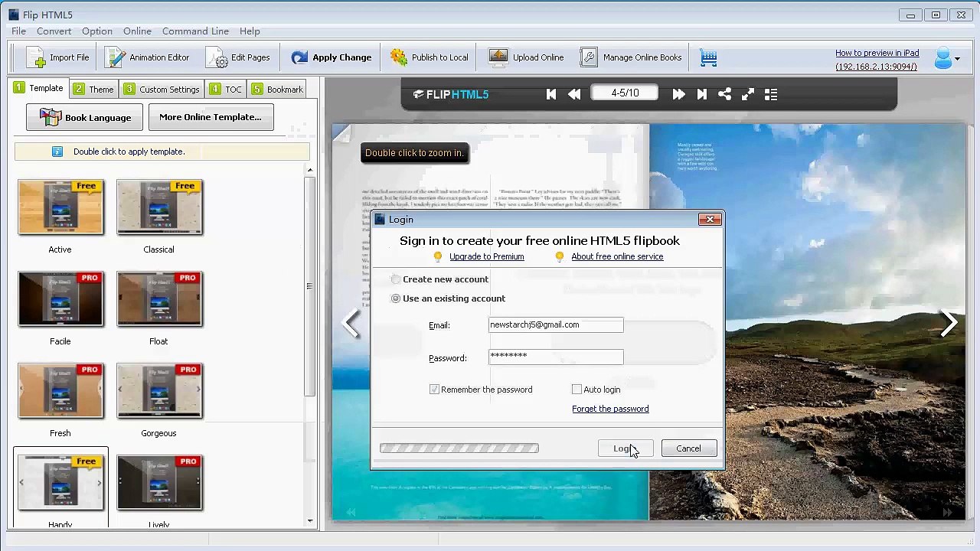Click the Import File toolbar button
This screenshot has width=980, height=551.
point(58,57)
